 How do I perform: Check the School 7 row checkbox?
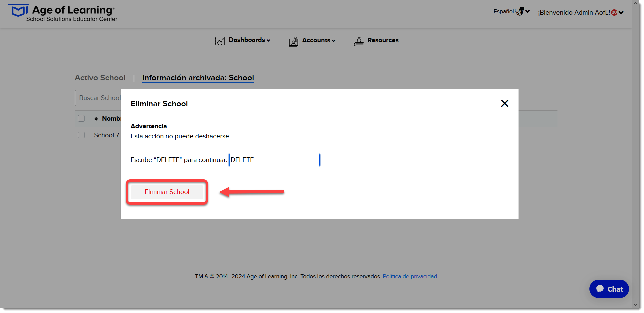(x=81, y=135)
